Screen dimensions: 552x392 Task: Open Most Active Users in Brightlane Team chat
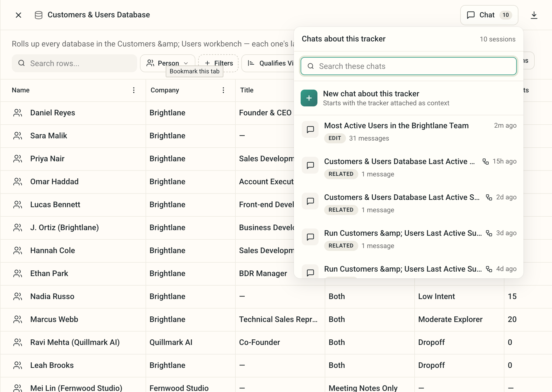click(408, 132)
